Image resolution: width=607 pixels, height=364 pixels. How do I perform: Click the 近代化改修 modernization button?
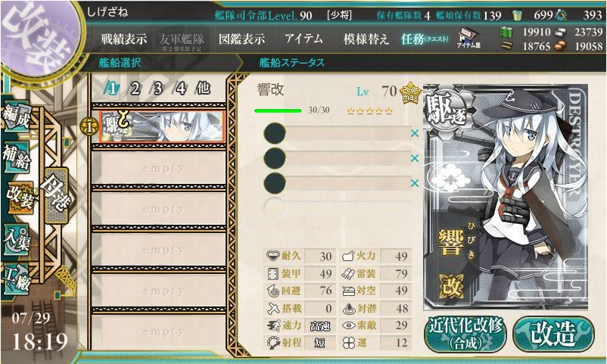465,334
